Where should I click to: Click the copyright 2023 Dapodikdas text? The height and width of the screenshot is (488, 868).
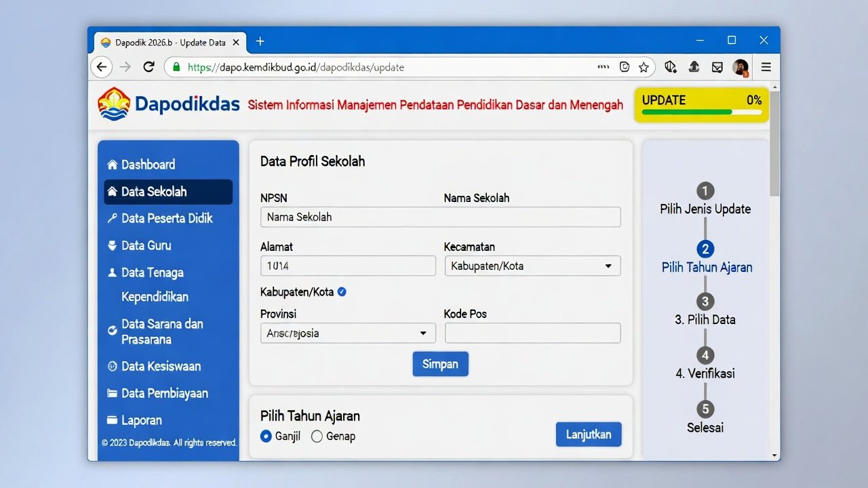coord(169,443)
